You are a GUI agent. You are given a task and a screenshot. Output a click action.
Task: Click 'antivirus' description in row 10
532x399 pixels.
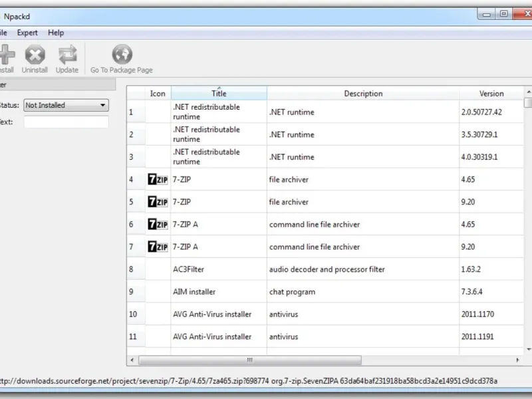point(363,314)
